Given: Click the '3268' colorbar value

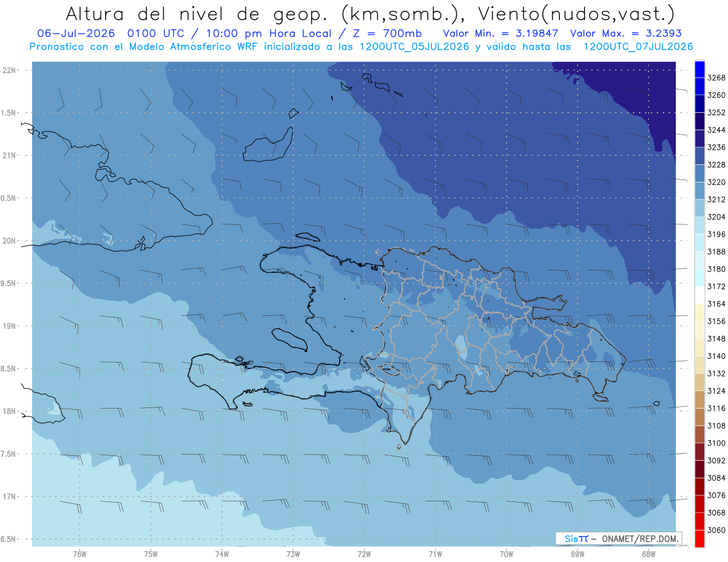Looking at the screenshot, I should point(716,78).
